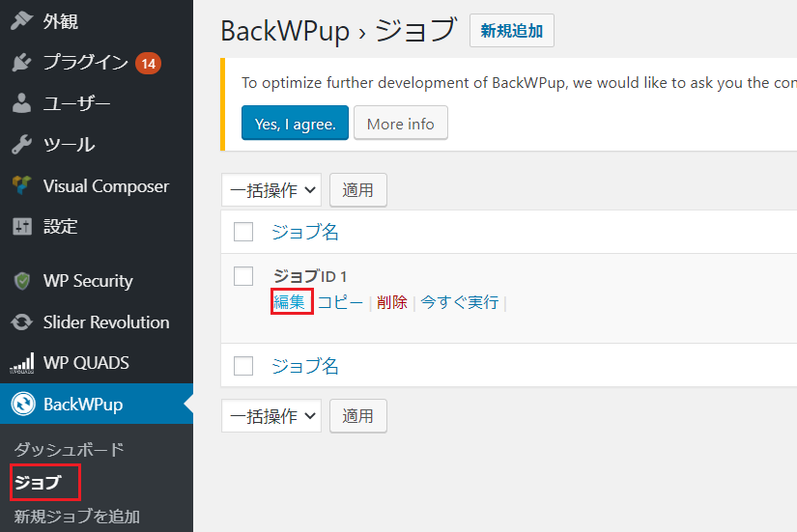
Task: Check the select-all checkbox in table header
Action: 243,232
